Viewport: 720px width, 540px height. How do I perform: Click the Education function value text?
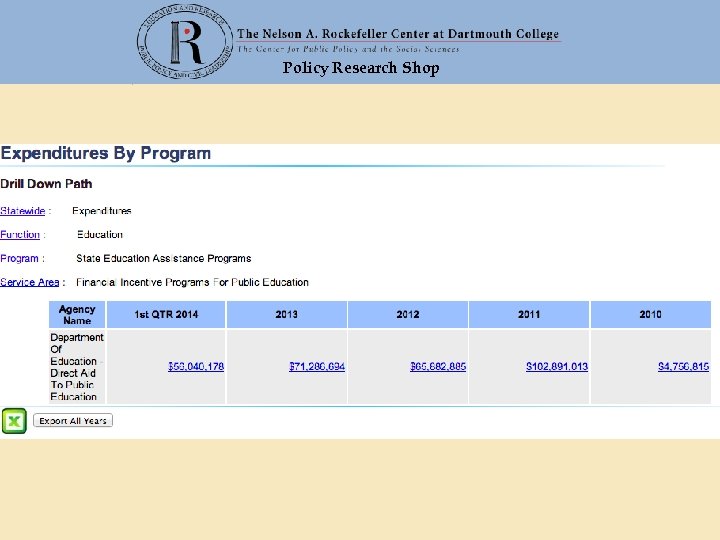[x=100, y=235]
